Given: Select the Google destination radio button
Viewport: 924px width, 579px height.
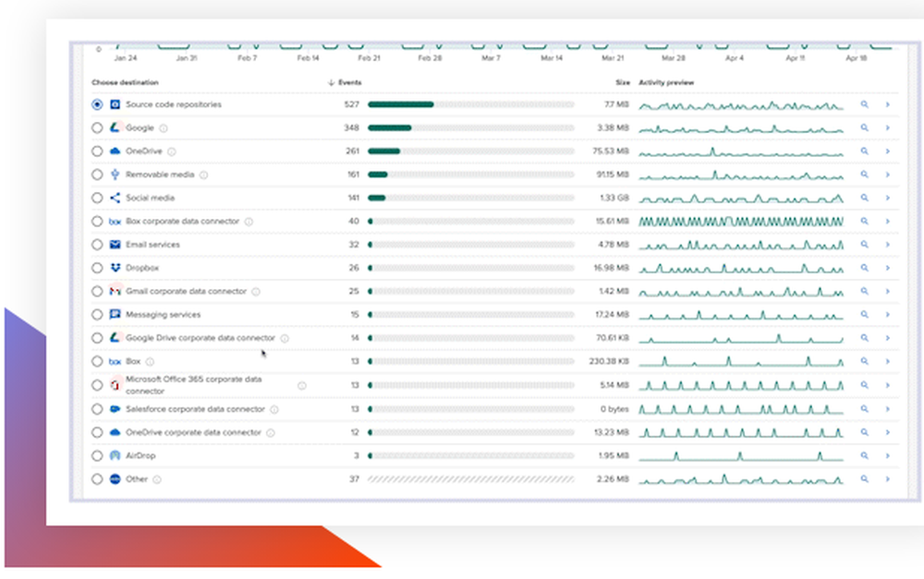Looking at the screenshot, I should (97, 127).
